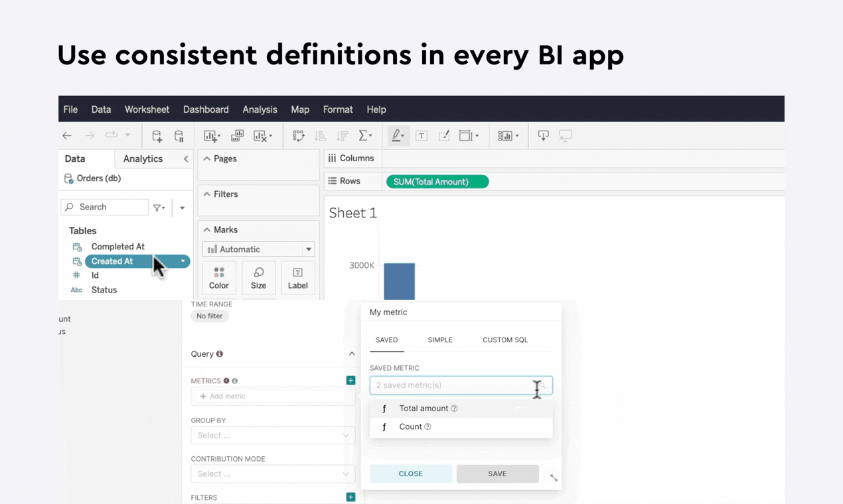Click Add metric placeholder

(x=273, y=397)
